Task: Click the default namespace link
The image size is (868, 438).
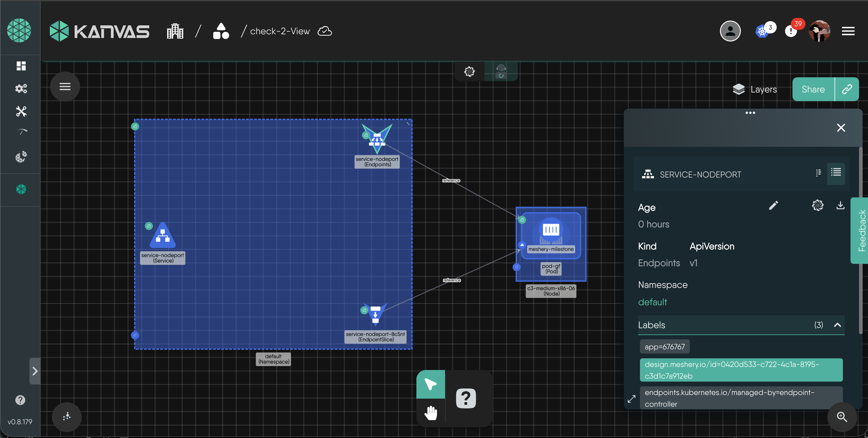Action: click(x=652, y=302)
